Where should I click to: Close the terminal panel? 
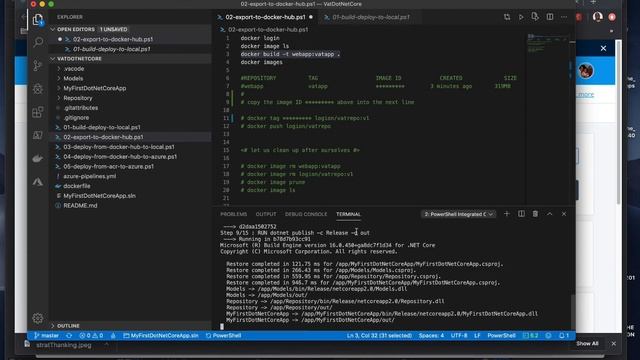564,214
